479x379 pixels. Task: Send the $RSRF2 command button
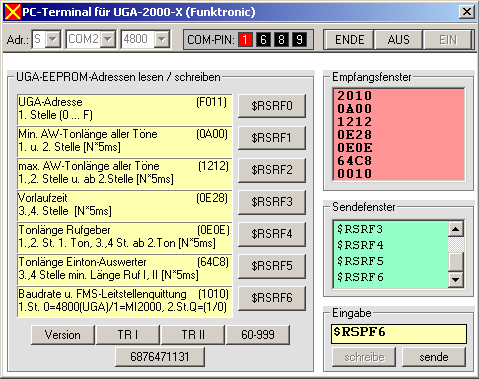point(272,170)
